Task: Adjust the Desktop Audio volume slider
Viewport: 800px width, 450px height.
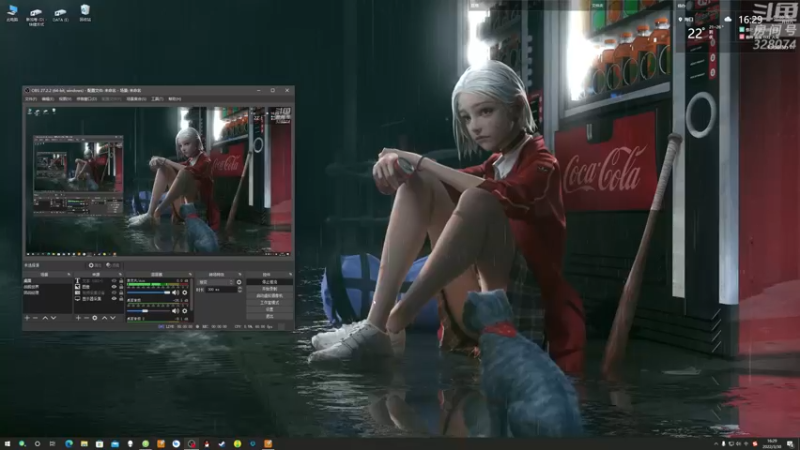Action: click(x=148, y=311)
